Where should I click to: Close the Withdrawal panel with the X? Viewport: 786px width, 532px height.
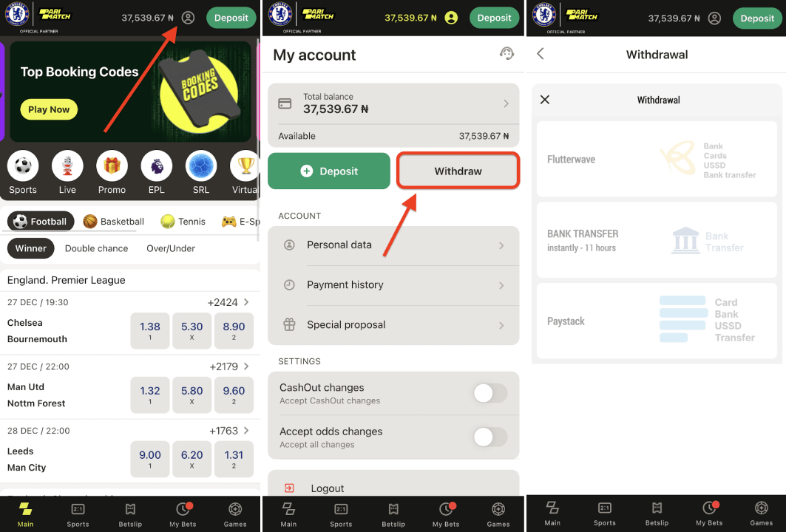tap(545, 100)
